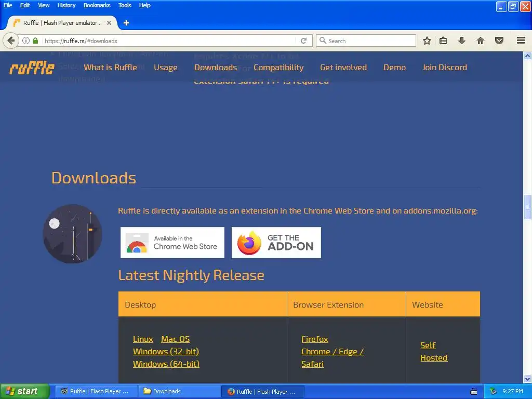Save page to Pocket icon
The height and width of the screenshot is (399, 532).
[499, 41]
